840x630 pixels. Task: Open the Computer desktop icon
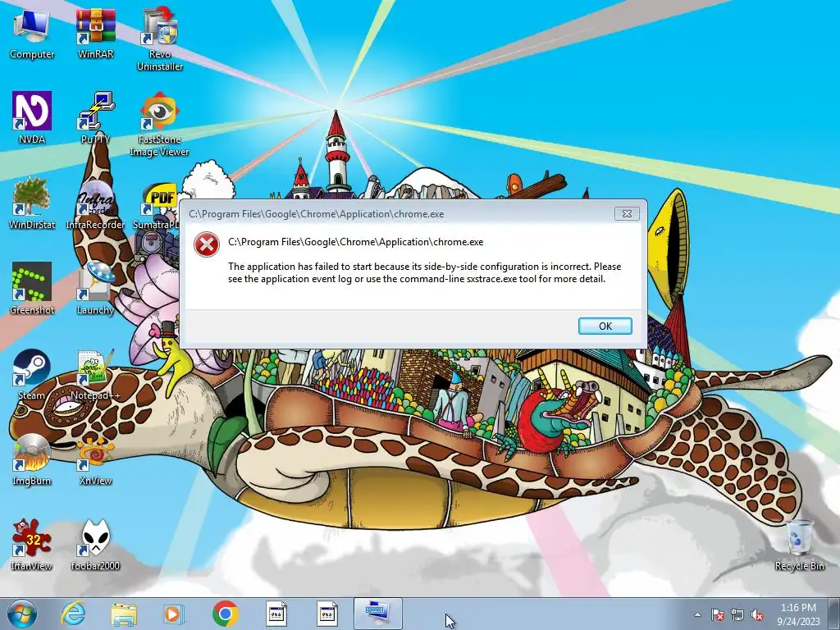[x=32, y=33]
